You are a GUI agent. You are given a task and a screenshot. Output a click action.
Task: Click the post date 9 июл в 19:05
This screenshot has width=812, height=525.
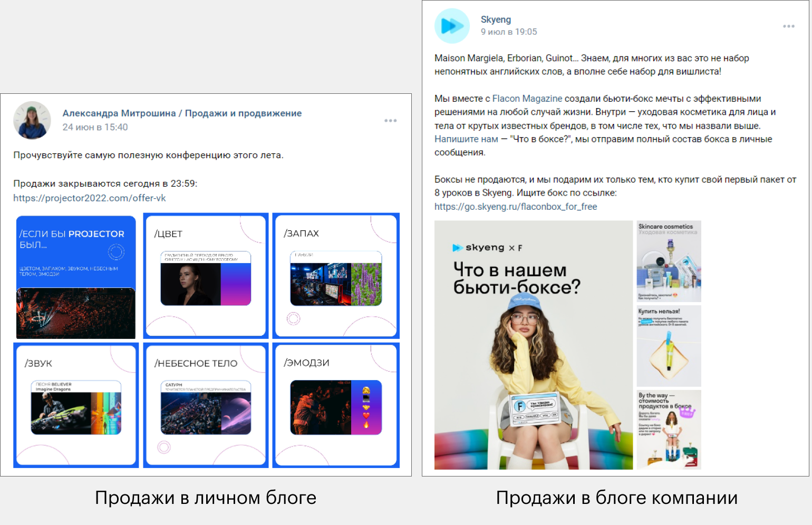tap(509, 32)
